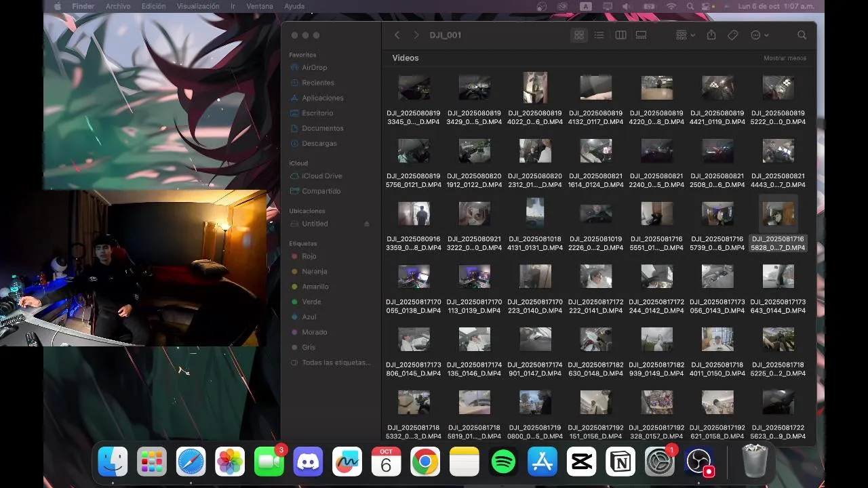The height and width of the screenshot is (488, 868).
Task: Open the Ventana menu
Action: click(260, 6)
